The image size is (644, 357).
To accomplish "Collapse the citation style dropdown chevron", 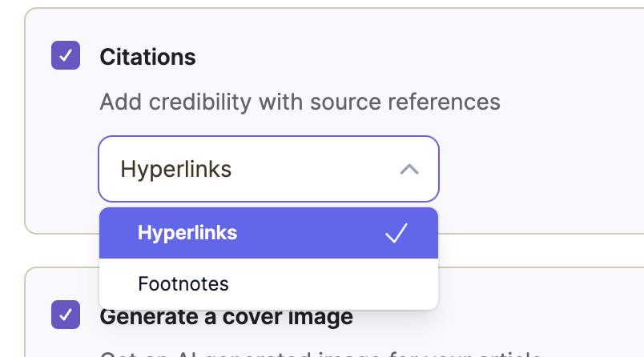I will [409, 169].
